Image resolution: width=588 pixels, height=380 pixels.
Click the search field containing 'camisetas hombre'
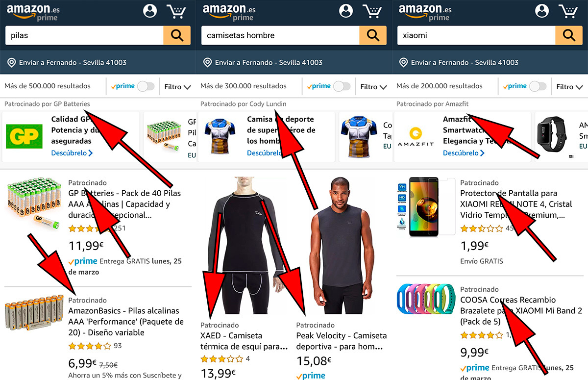coord(280,35)
